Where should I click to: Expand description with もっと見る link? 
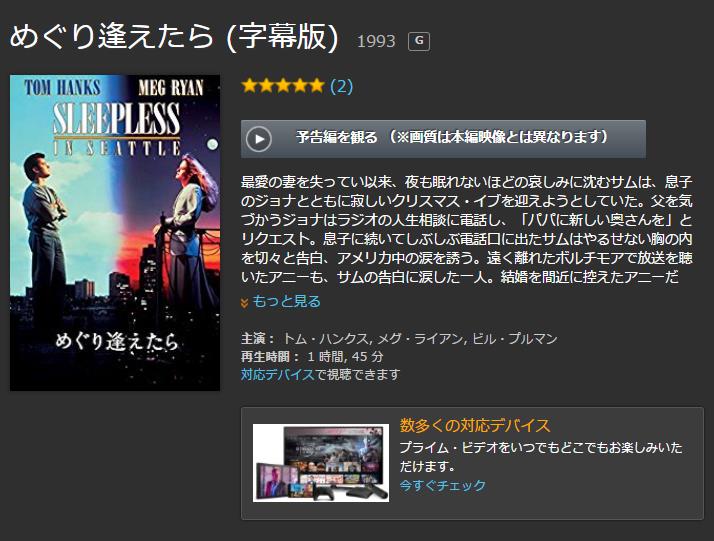[x=286, y=301]
